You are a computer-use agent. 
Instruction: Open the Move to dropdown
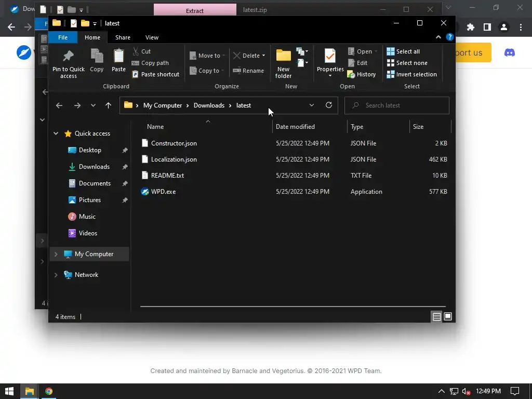[x=207, y=55]
